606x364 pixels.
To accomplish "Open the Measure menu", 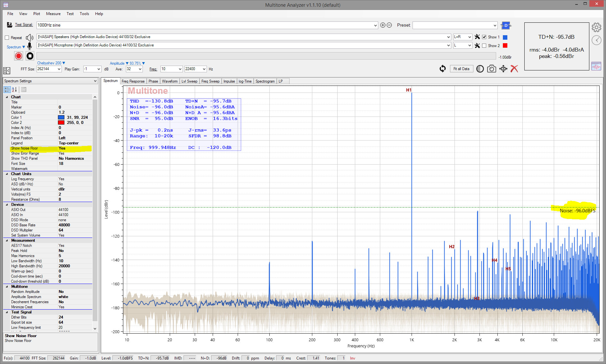I will [53, 14].
